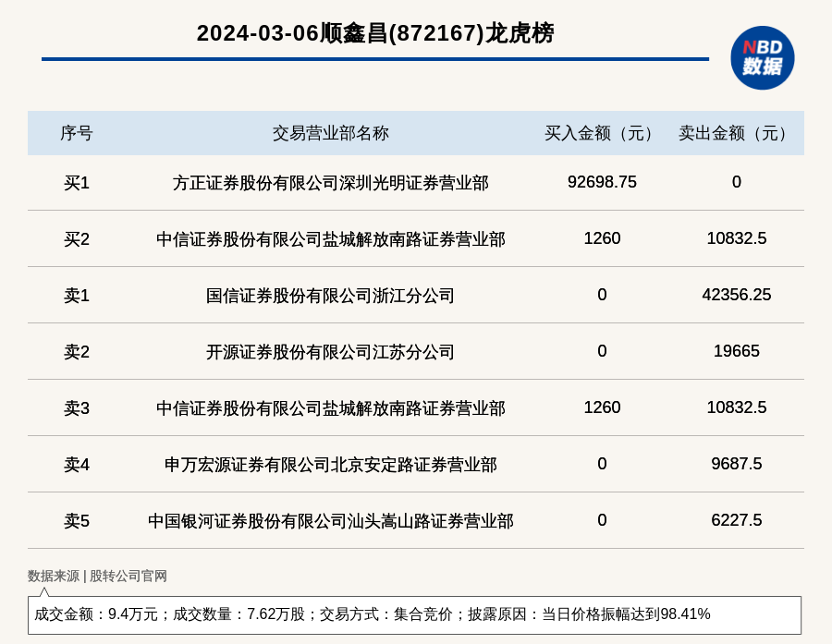832x644 pixels.
Task: Select the 卖1 row label
Action: pyautogui.click(x=77, y=296)
